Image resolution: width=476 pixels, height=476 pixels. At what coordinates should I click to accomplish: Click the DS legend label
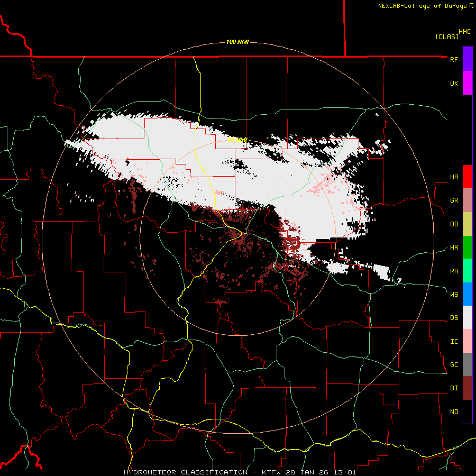(454, 318)
